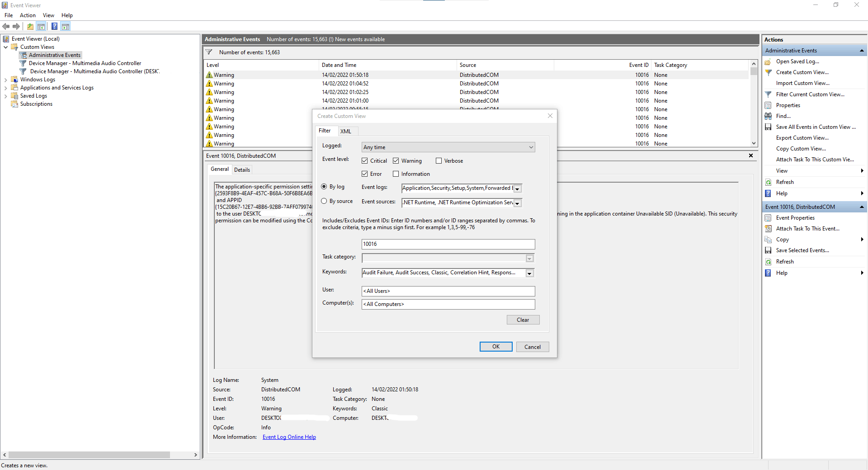Click the Create Custom View funnel icon
868x470 pixels.
point(768,72)
